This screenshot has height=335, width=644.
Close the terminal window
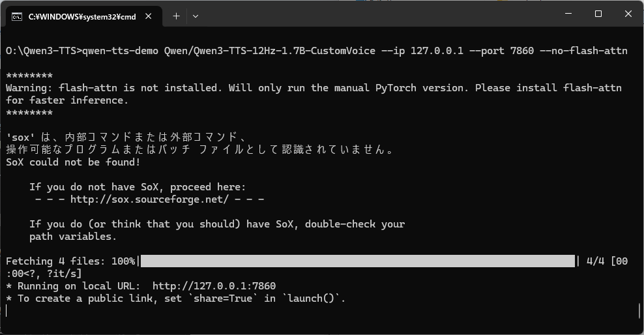628,14
